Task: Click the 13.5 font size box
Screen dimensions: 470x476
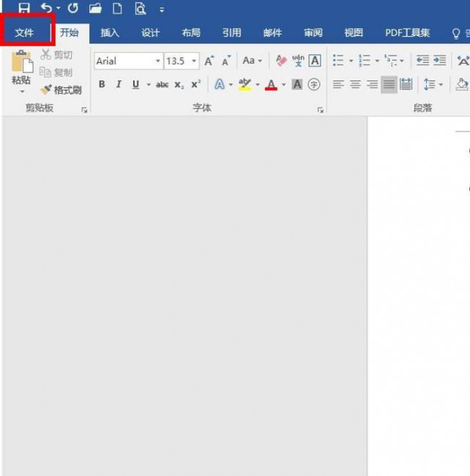Action: pos(177,61)
